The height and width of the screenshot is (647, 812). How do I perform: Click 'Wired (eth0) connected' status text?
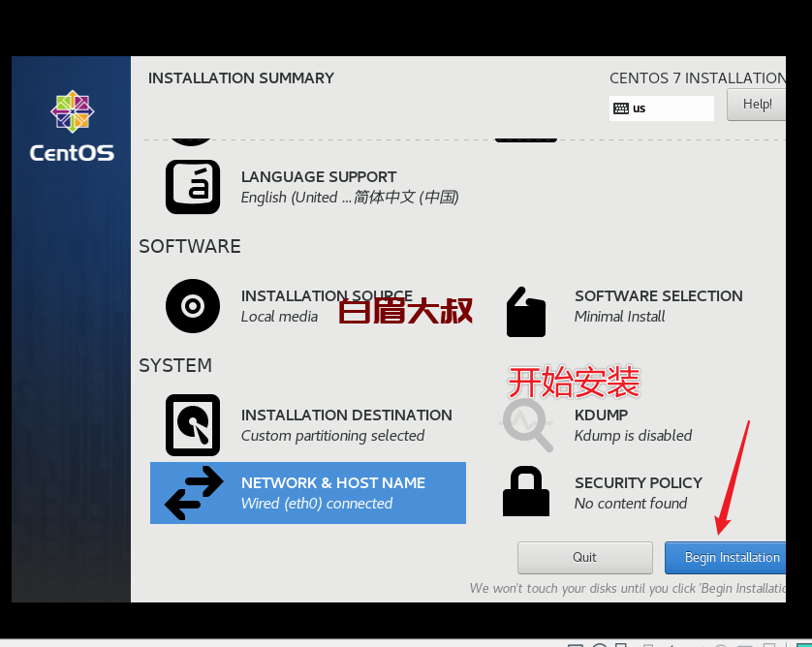pos(317,504)
